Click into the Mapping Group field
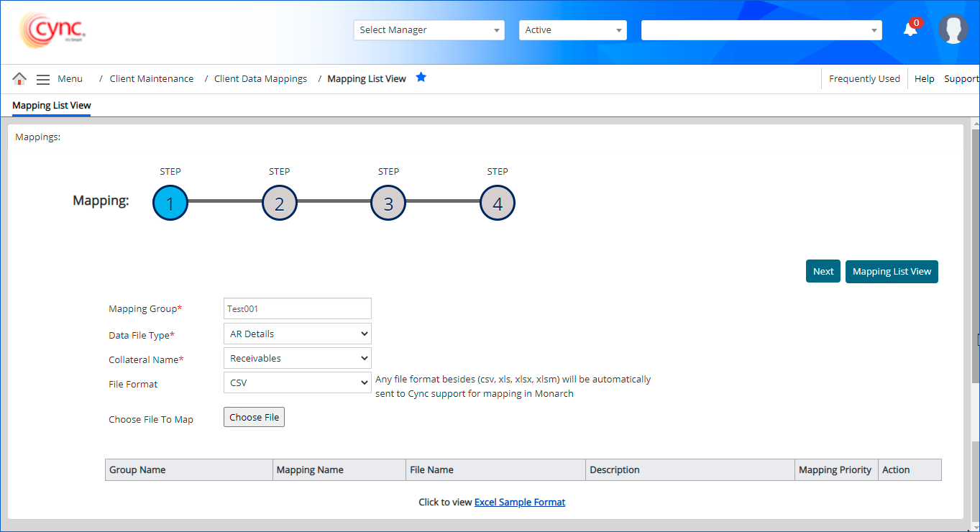Viewport: 980px width, 532px height. tap(297, 308)
